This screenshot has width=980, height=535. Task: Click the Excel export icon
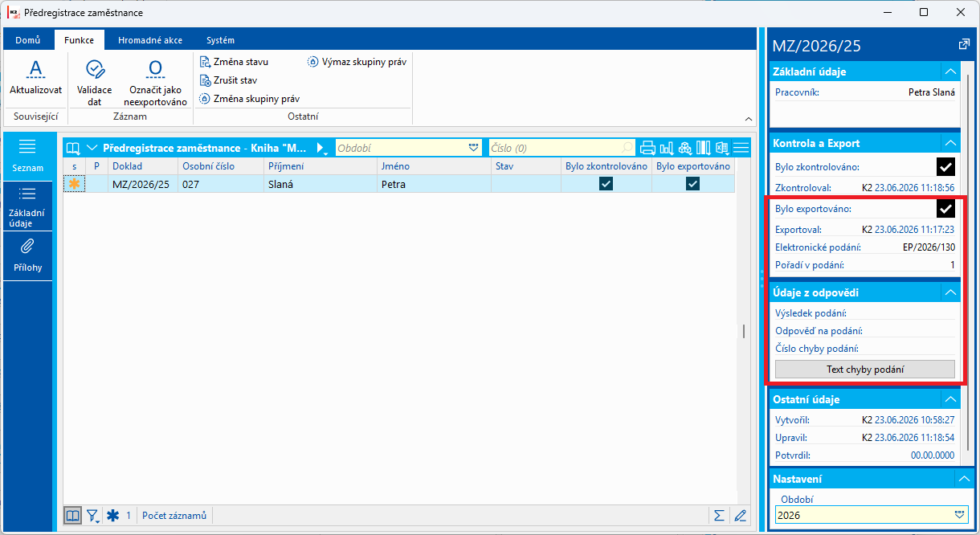[721, 148]
